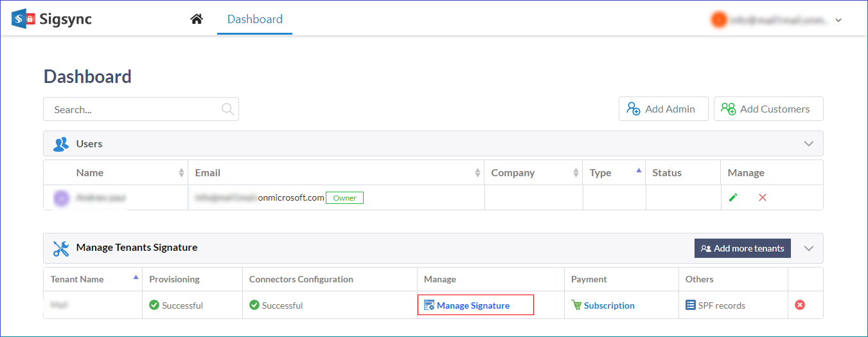Image resolution: width=868 pixels, height=337 pixels.
Task: Click the Add Admin button
Action: click(663, 109)
